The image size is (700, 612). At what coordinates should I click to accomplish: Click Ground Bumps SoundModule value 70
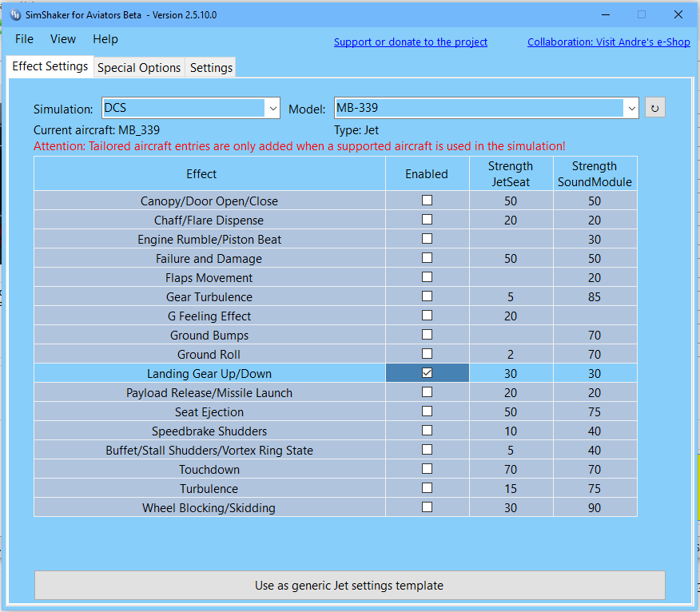[x=595, y=336]
